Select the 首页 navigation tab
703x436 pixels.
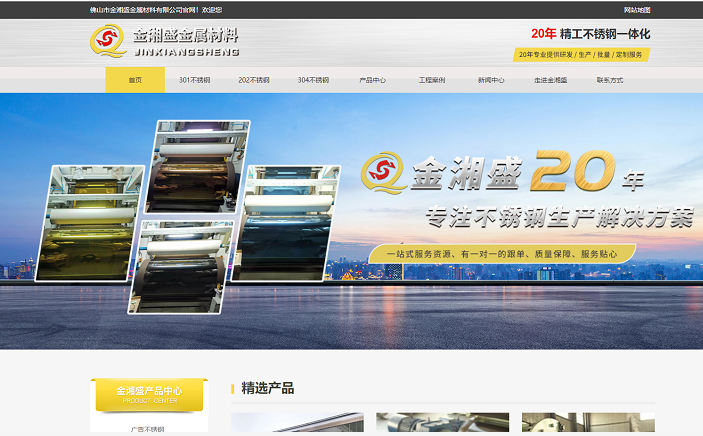[x=135, y=80]
